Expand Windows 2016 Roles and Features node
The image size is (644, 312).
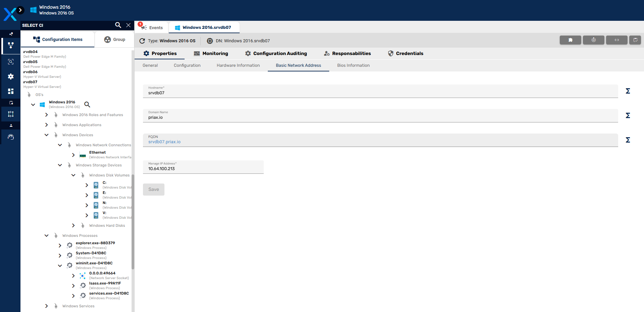46,115
